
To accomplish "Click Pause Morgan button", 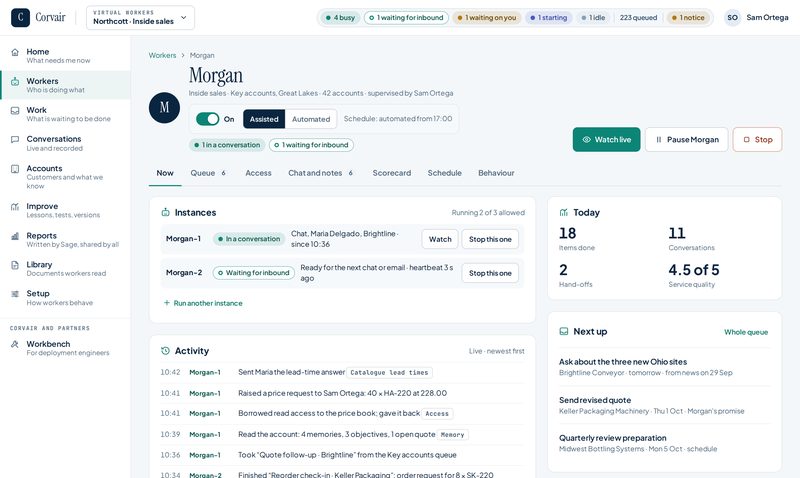I will coord(686,139).
